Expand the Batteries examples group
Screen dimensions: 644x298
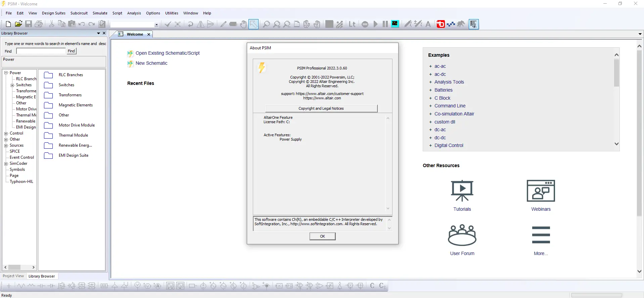point(430,90)
